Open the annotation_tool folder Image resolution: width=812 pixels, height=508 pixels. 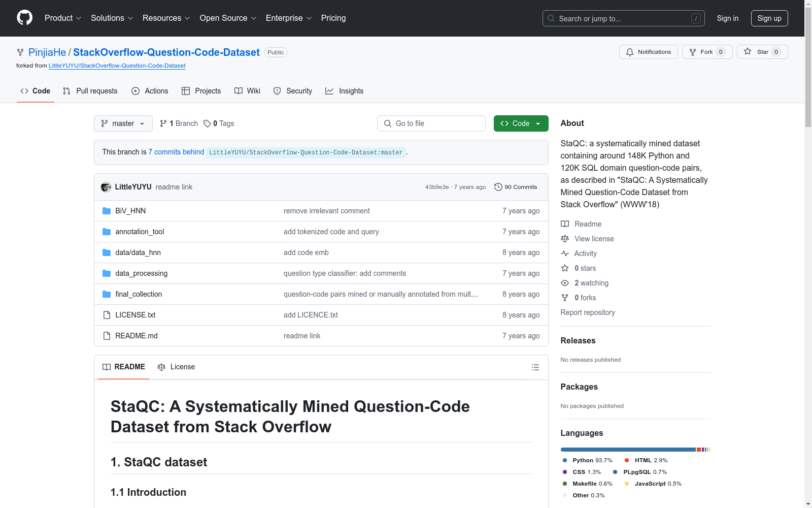pyautogui.click(x=140, y=232)
